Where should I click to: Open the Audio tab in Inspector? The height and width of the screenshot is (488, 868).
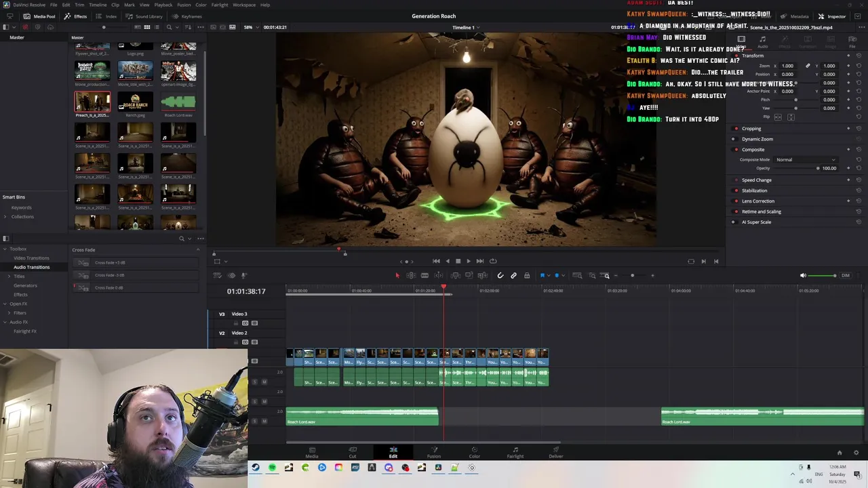point(763,42)
